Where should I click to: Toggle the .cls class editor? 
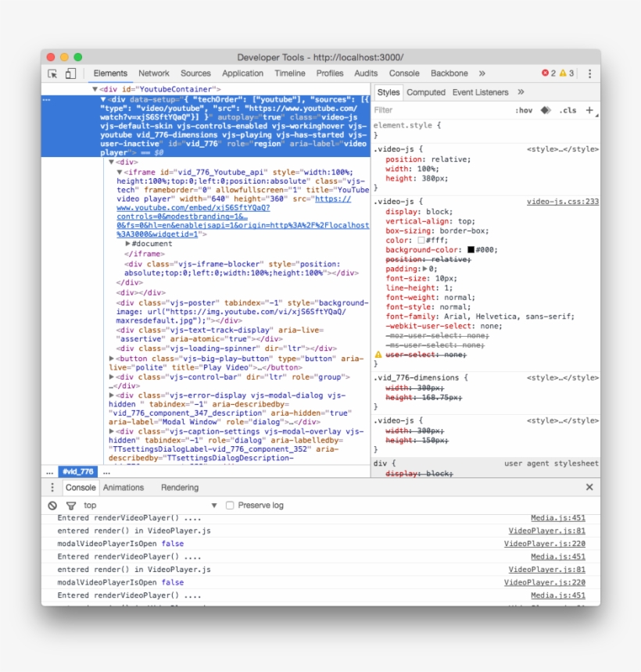568,110
